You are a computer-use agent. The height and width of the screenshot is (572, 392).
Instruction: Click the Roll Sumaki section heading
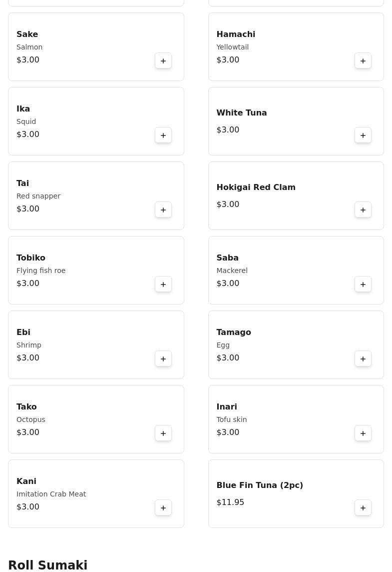click(48, 564)
